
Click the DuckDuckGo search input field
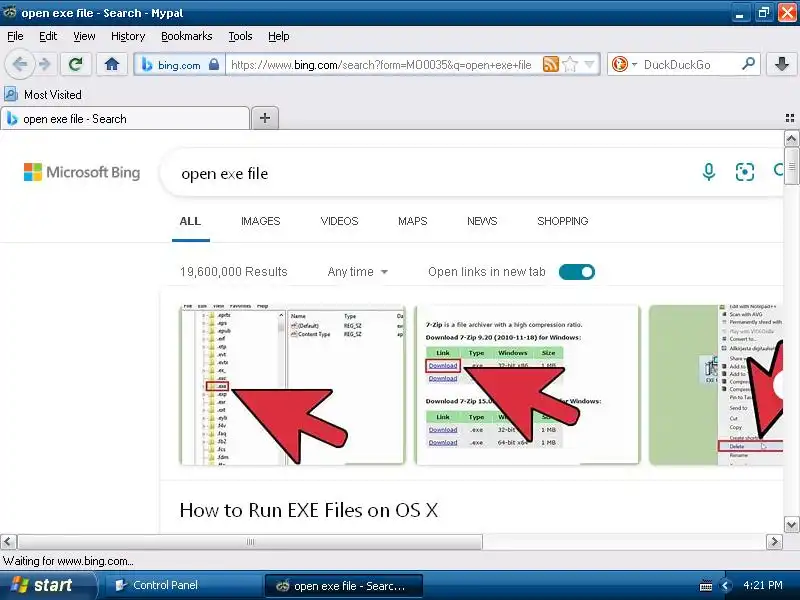pos(689,65)
